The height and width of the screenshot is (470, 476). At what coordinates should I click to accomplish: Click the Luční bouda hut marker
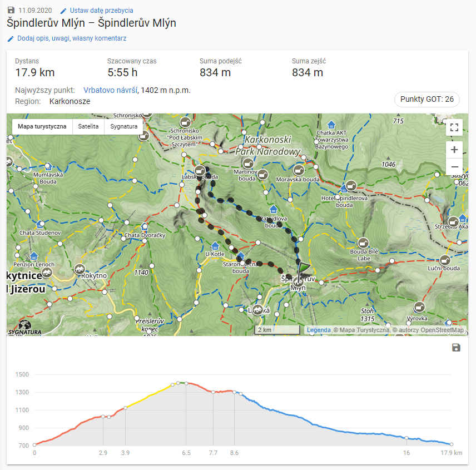[445, 260]
